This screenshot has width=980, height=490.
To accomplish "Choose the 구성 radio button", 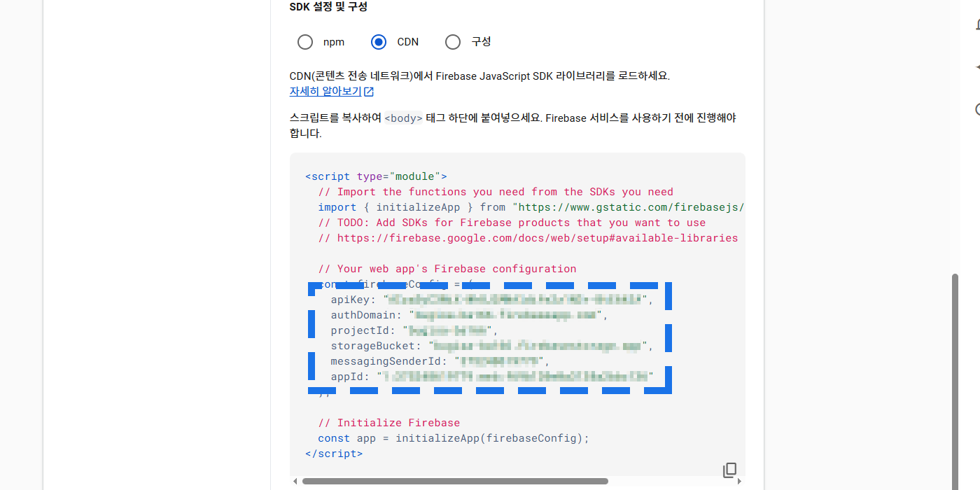I will click(x=453, y=42).
